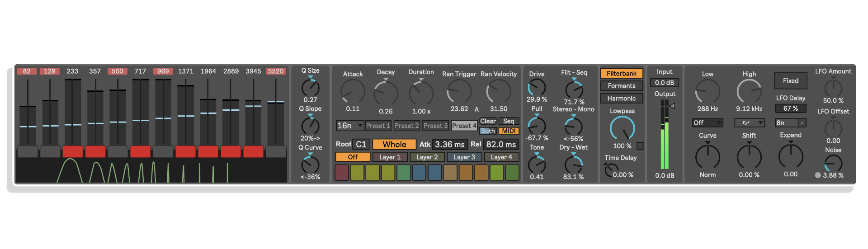This screenshot has width=868, height=249.
Task: Select Preset 4
Action: coord(464,126)
